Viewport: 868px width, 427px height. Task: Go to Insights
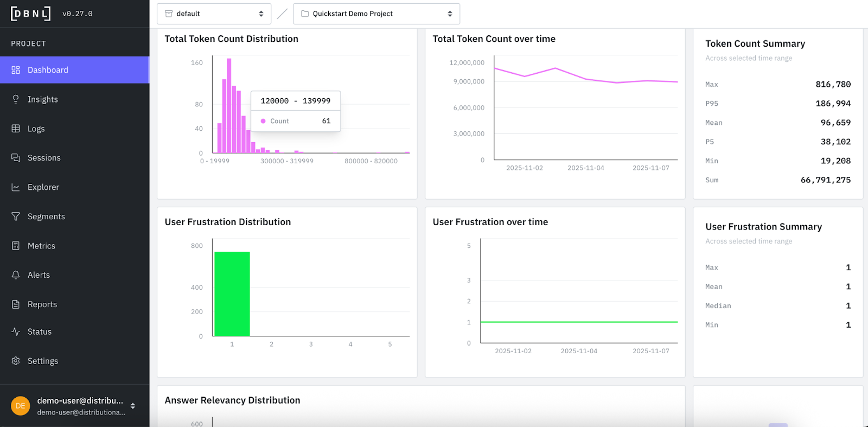74,99
